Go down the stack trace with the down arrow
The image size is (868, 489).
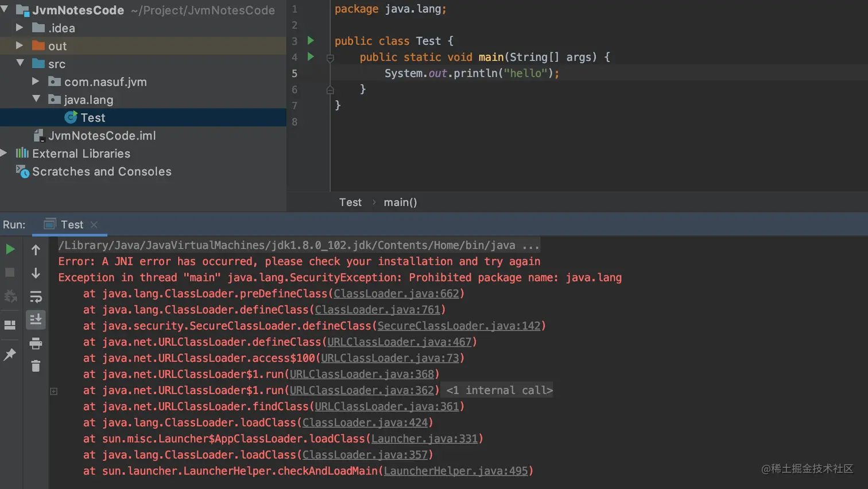point(36,273)
